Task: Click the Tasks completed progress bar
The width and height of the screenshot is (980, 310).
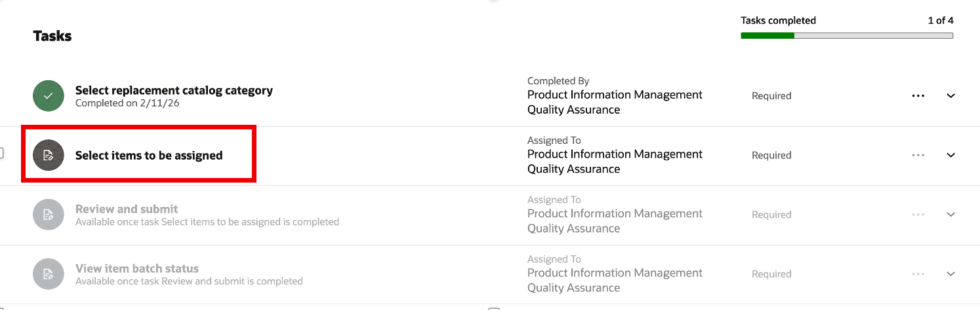Action: pyautogui.click(x=846, y=35)
